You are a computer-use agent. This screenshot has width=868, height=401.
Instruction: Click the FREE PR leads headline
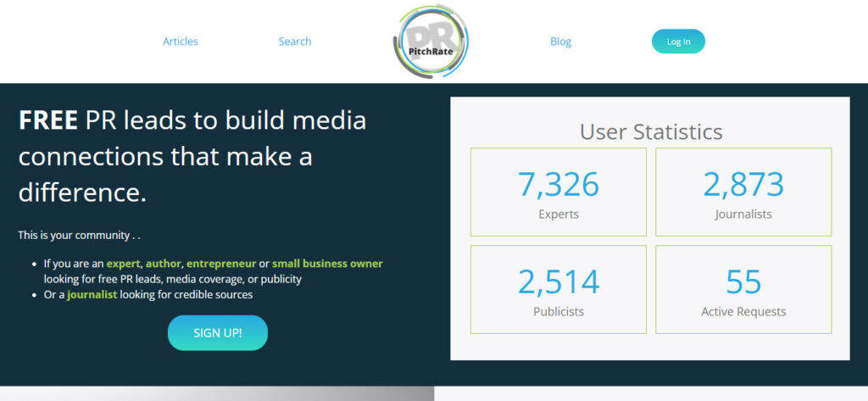coord(192,157)
